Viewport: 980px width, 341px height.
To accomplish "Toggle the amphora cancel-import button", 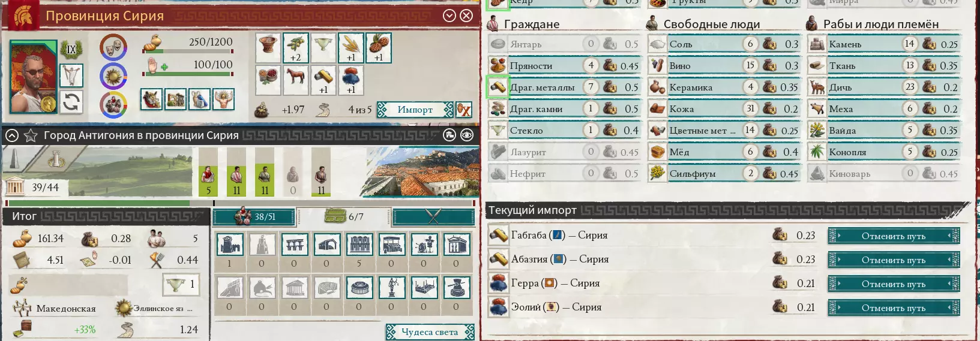I will pyautogui.click(x=464, y=110).
